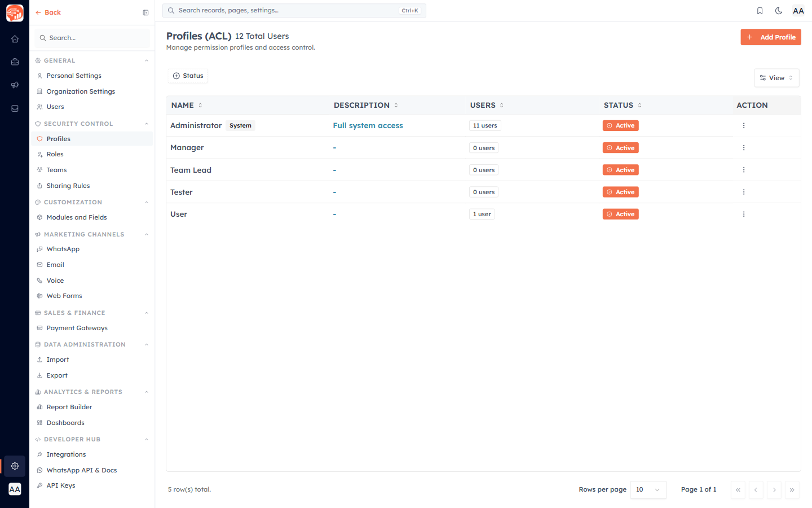Screen dimensions: 812x508
Task: Click the global search records field
Action: point(294,10)
